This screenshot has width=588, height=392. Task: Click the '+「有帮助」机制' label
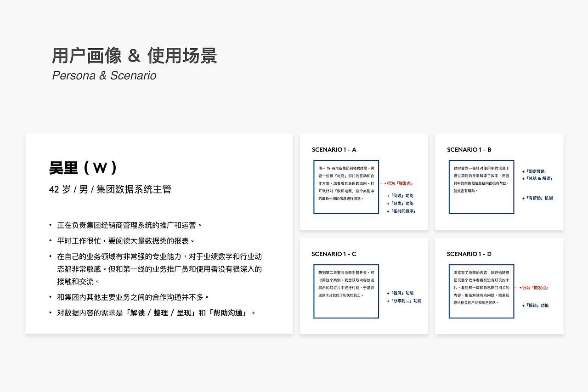[537, 198]
